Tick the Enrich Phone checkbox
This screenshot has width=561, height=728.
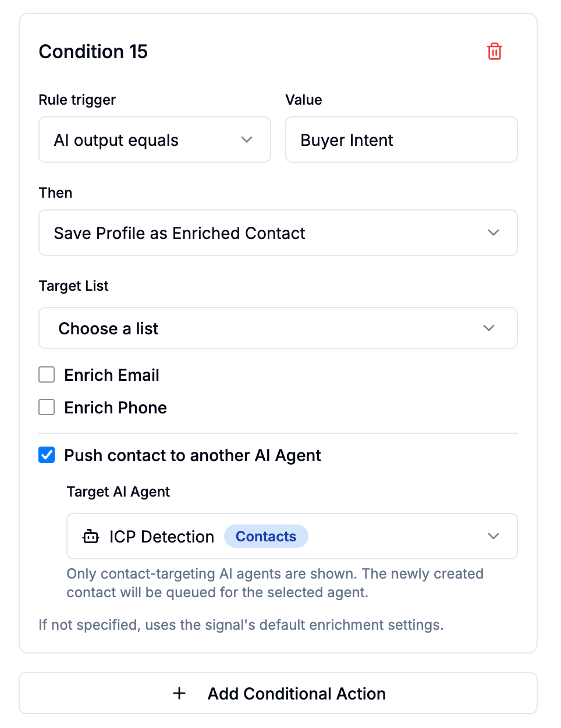point(47,407)
